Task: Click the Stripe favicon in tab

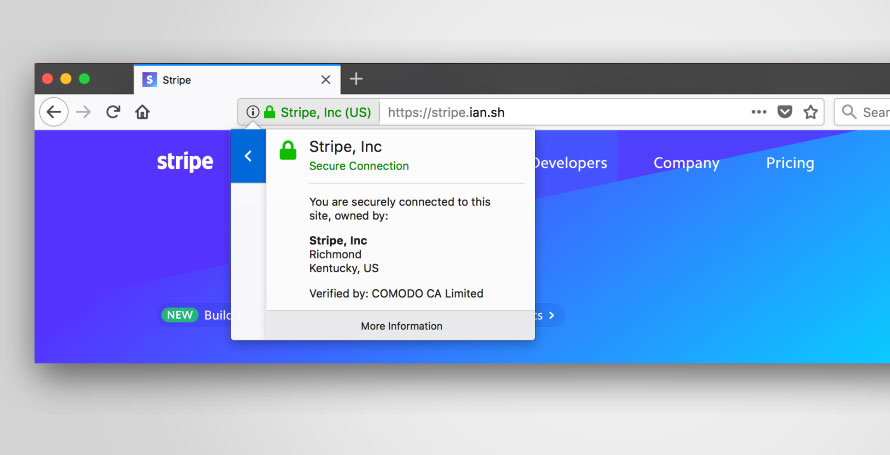Action: (x=149, y=80)
